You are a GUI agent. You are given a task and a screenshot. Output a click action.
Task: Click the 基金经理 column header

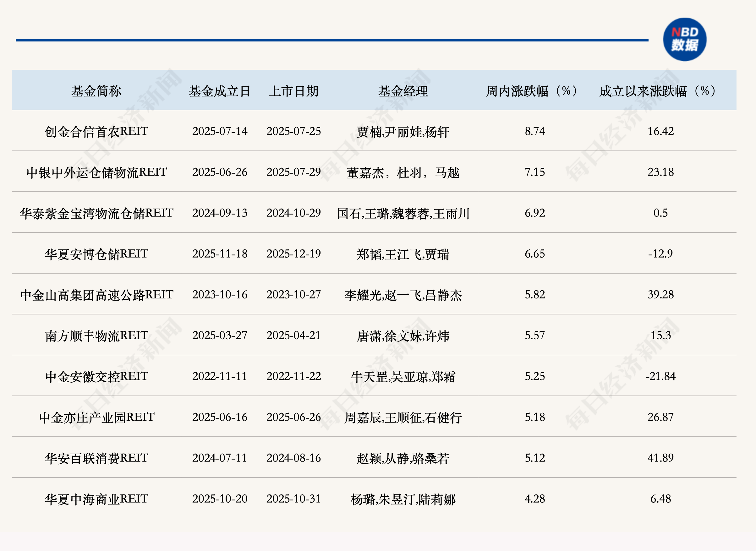403,91
